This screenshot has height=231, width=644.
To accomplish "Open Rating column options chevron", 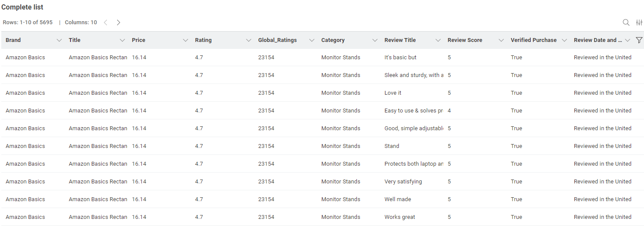I will click(x=249, y=40).
